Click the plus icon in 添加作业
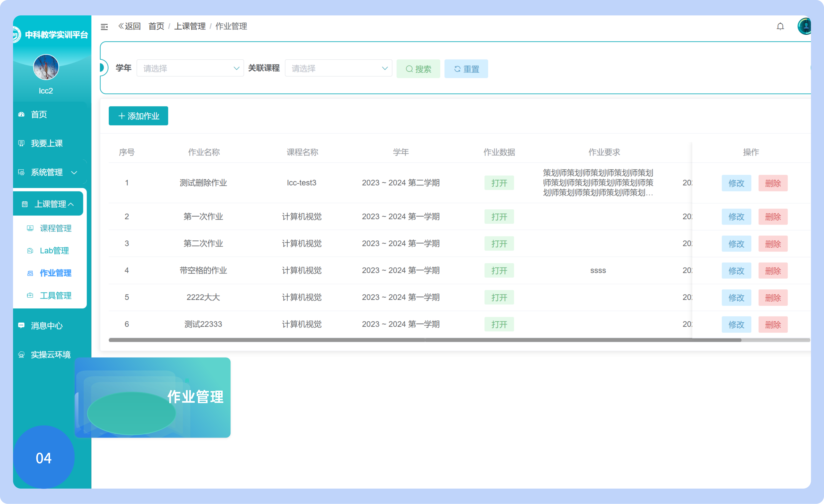Image resolution: width=824 pixels, height=504 pixels. 122,116
